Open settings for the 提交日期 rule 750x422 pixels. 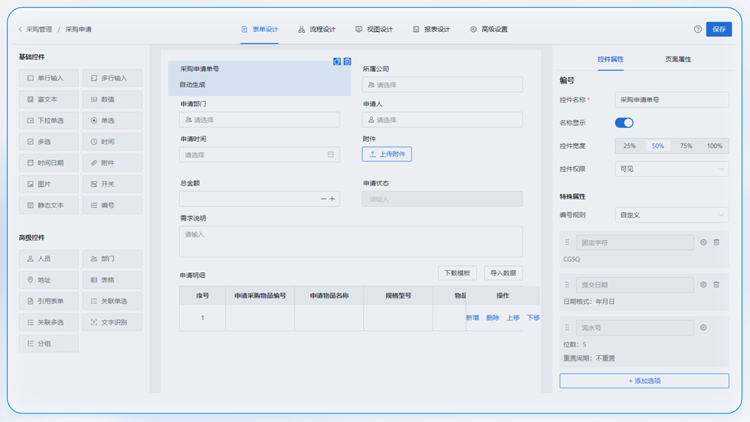(x=703, y=284)
